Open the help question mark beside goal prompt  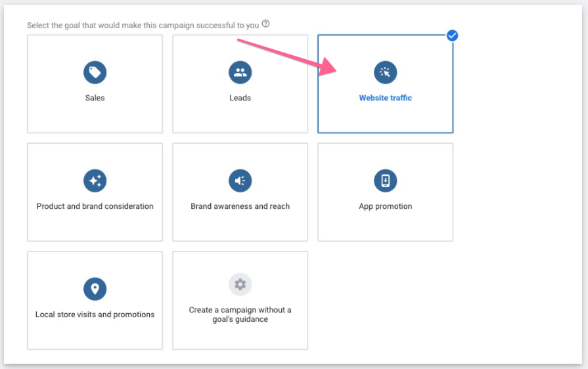pyautogui.click(x=265, y=24)
